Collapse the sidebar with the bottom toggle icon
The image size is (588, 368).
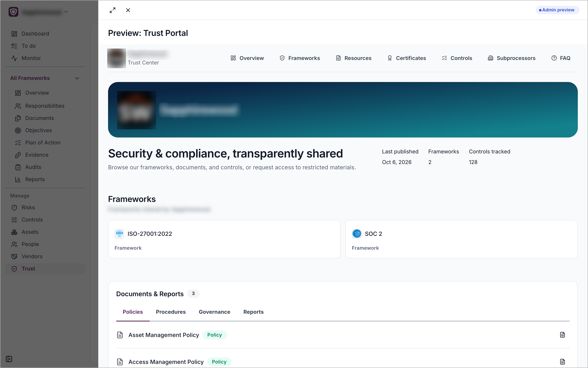pos(9,359)
